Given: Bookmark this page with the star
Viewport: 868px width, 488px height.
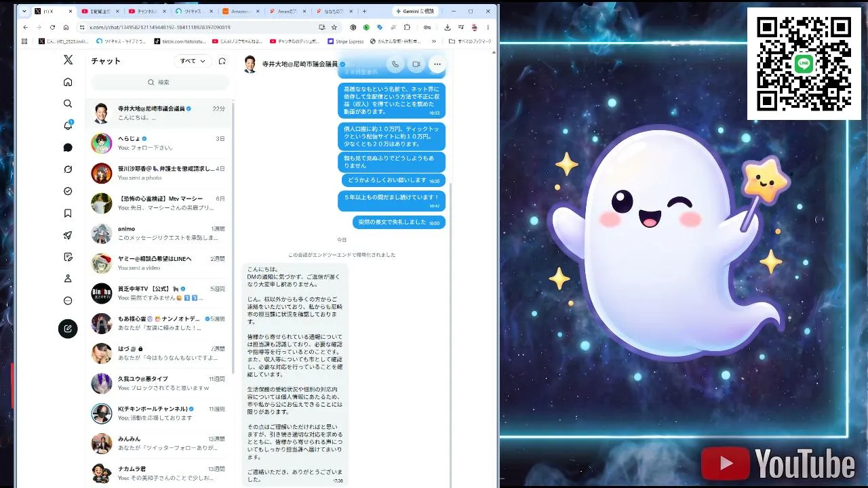Looking at the screenshot, I should tap(334, 27).
